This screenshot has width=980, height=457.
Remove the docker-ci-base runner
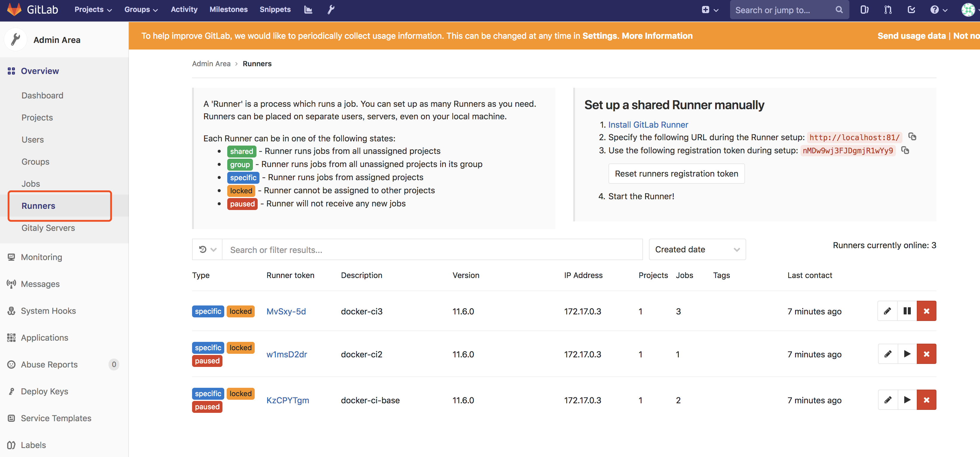pyautogui.click(x=926, y=400)
